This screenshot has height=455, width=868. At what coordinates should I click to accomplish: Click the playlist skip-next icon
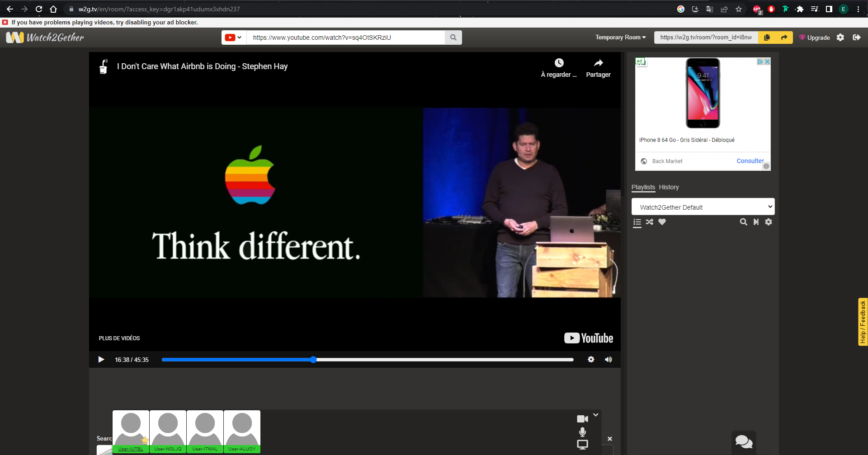[x=756, y=222]
